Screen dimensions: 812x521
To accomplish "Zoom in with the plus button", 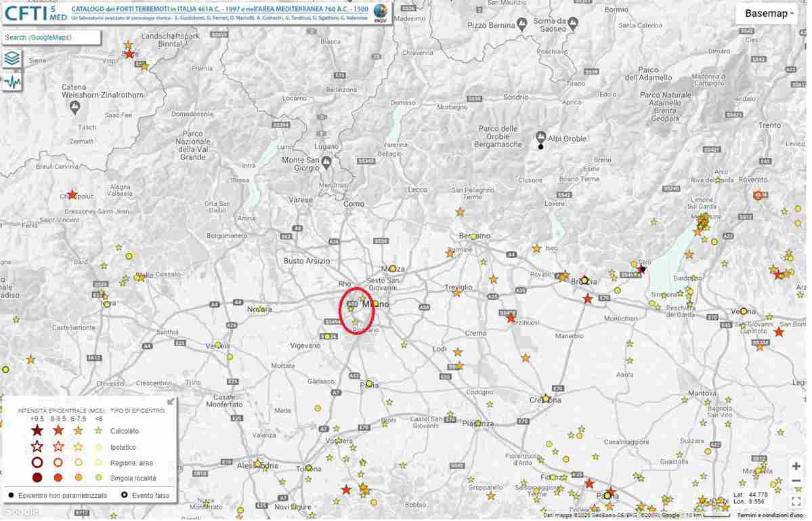I will (x=796, y=466).
